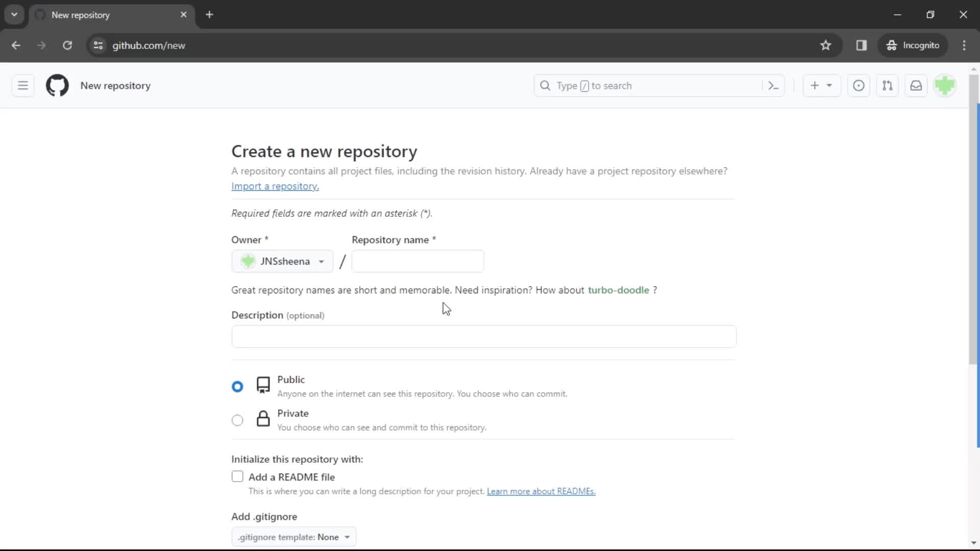Viewport: 980px width, 551px height.
Task: Open a new browser tab with plus
Action: click(209, 15)
